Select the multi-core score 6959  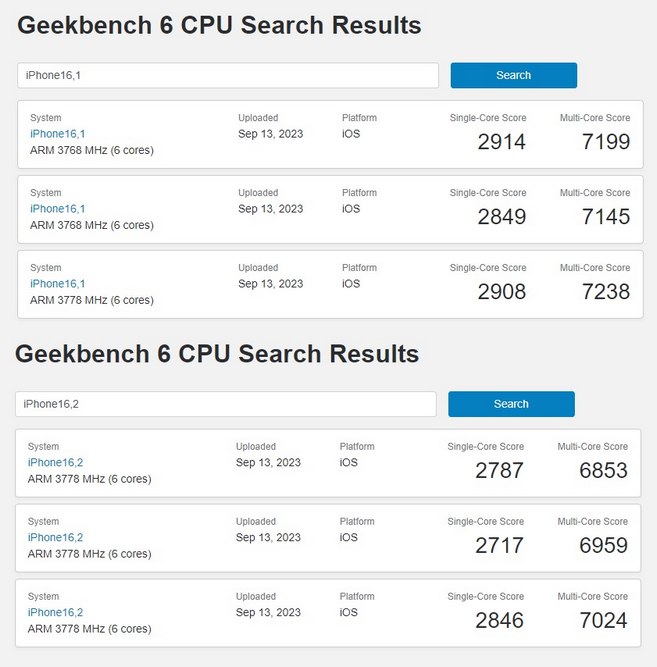click(x=603, y=546)
